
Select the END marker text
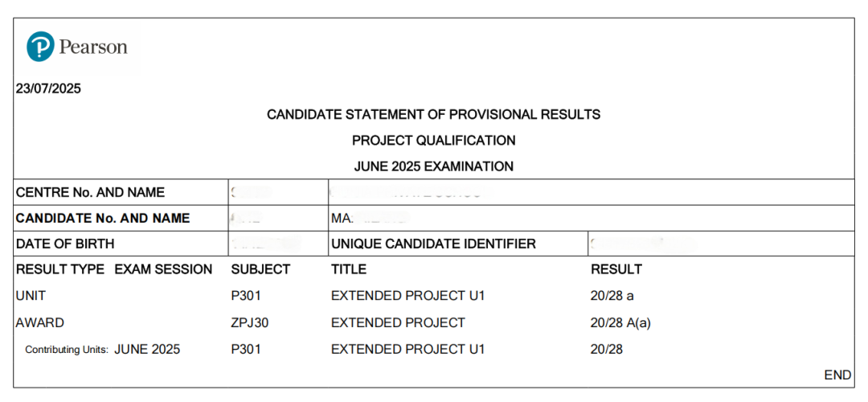[837, 375]
